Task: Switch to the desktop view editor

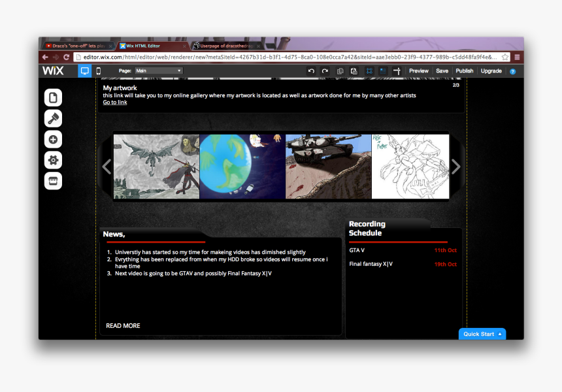Action: 84,71
